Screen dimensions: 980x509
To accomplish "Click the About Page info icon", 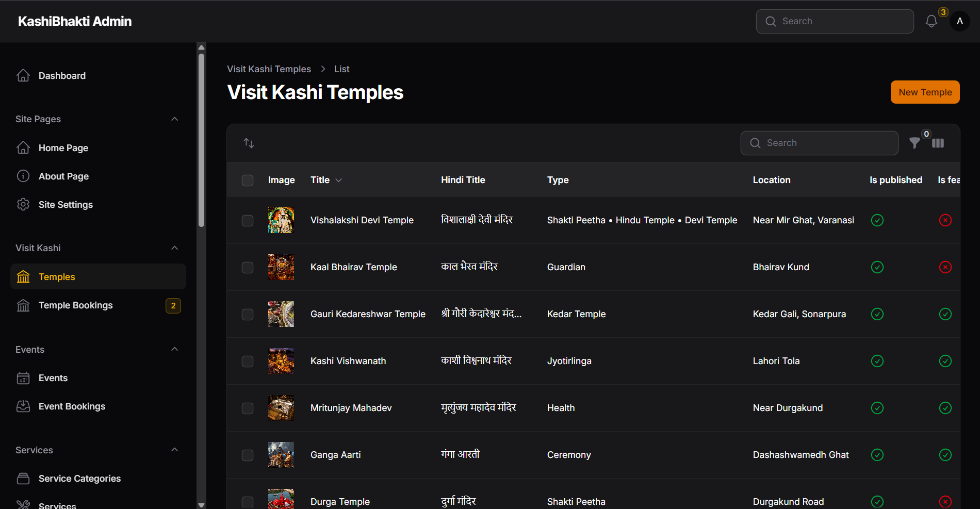I will (x=23, y=176).
